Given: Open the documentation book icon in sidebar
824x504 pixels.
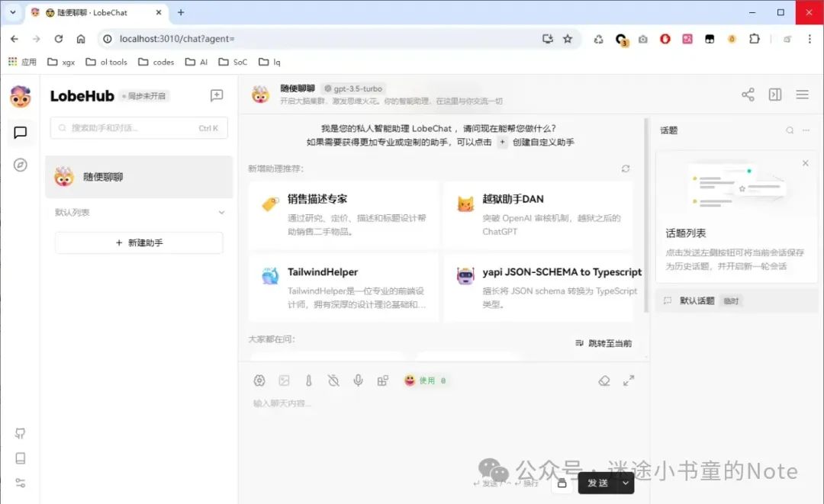Looking at the screenshot, I should coord(20,457).
